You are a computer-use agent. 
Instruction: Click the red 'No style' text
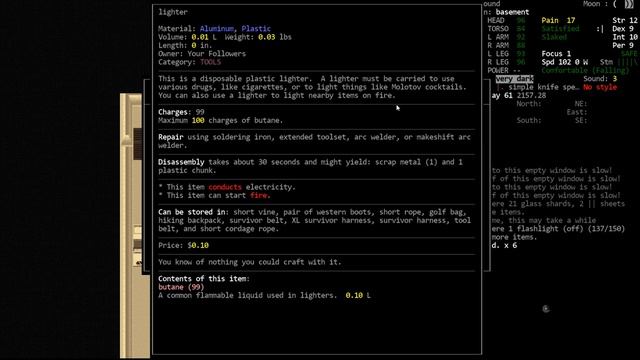(x=600, y=87)
